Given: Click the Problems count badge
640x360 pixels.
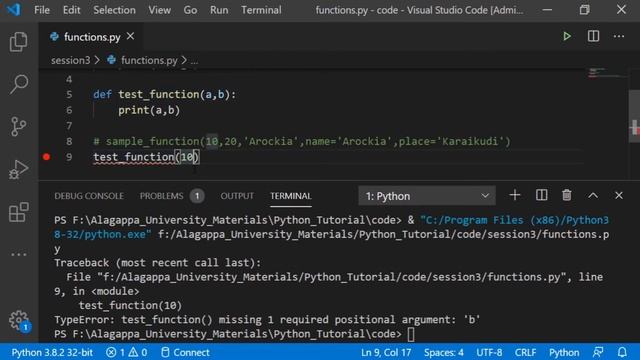Looking at the screenshot, I should click(197, 196).
